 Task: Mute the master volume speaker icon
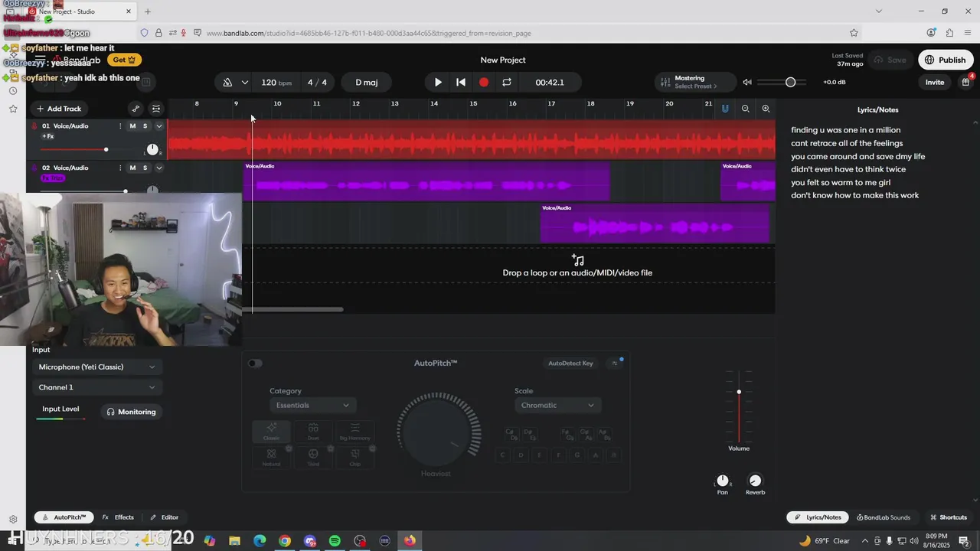tap(747, 82)
